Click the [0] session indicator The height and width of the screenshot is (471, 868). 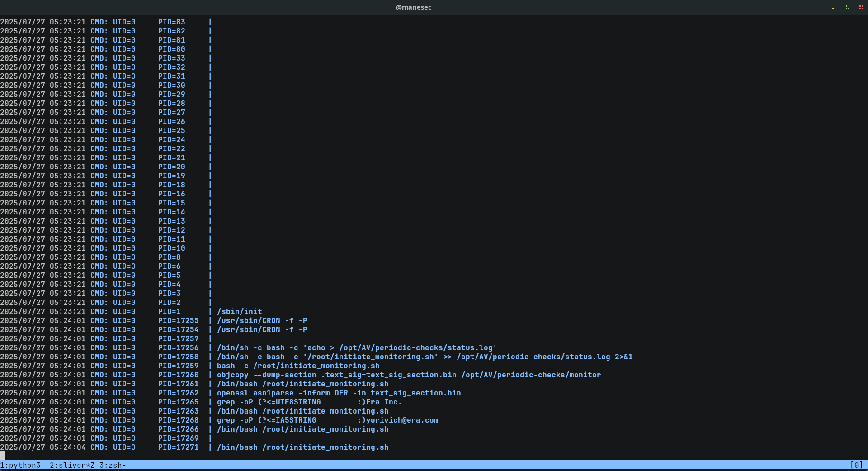pyautogui.click(x=856, y=465)
